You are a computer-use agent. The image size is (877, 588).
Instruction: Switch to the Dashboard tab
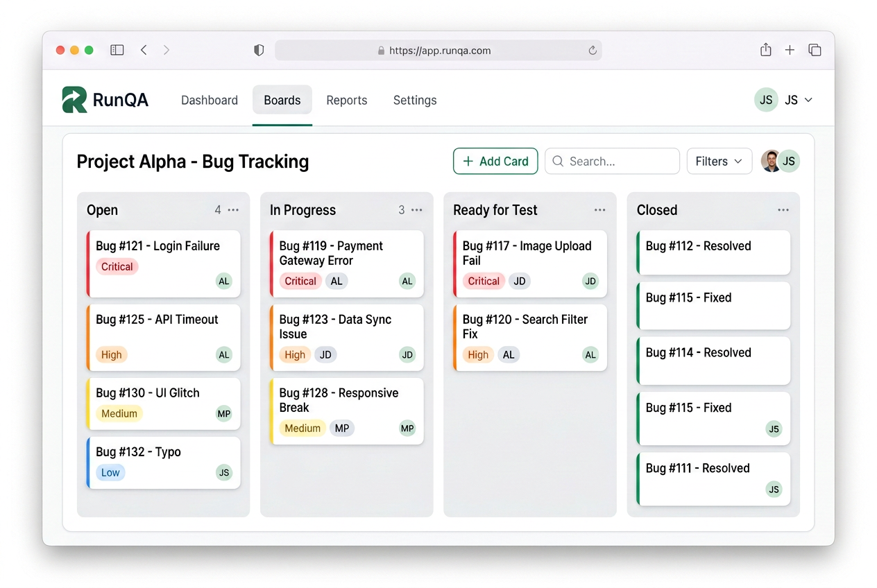(210, 100)
